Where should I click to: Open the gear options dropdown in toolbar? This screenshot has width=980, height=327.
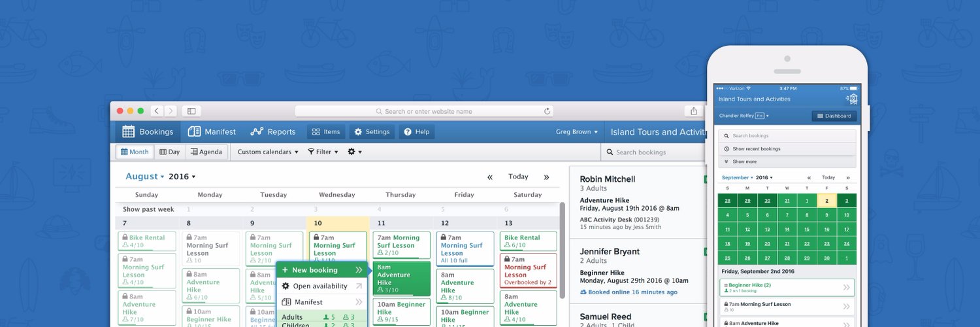(354, 152)
